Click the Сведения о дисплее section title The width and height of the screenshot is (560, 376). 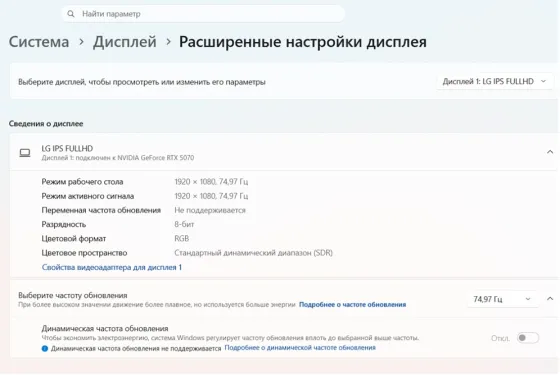click(46, 124)
